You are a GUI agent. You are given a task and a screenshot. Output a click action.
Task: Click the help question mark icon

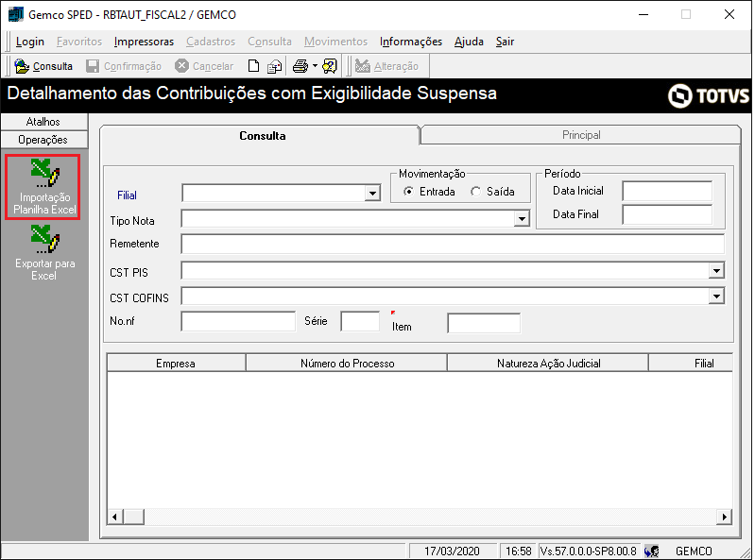(x=330, y=66)
